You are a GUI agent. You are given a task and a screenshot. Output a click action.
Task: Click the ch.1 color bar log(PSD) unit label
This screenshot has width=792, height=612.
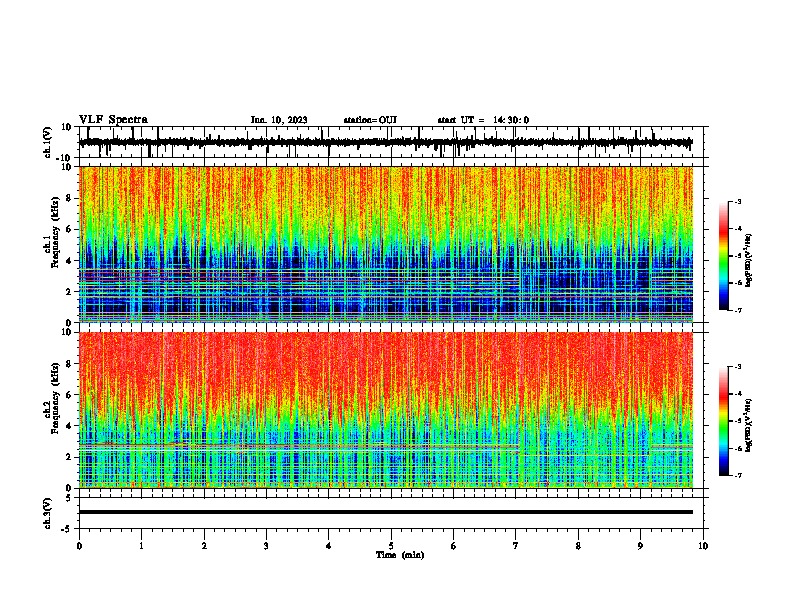coord(749,260)
